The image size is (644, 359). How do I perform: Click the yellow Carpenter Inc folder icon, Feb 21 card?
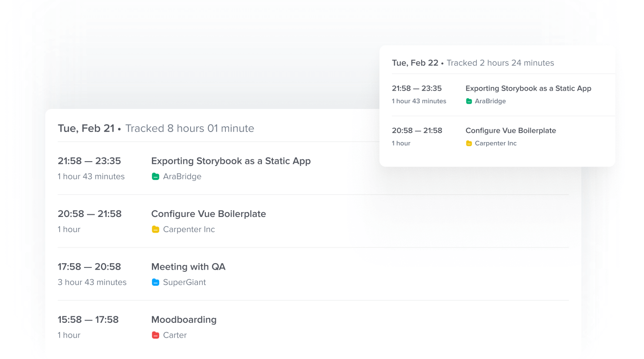tap(155, 229)
